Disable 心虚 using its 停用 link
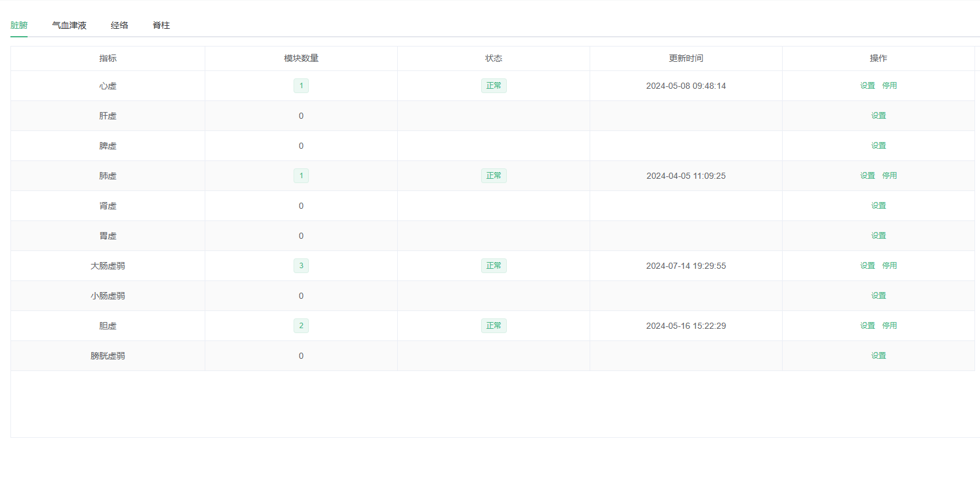The image size is (980, 488). tap(889, 86)
